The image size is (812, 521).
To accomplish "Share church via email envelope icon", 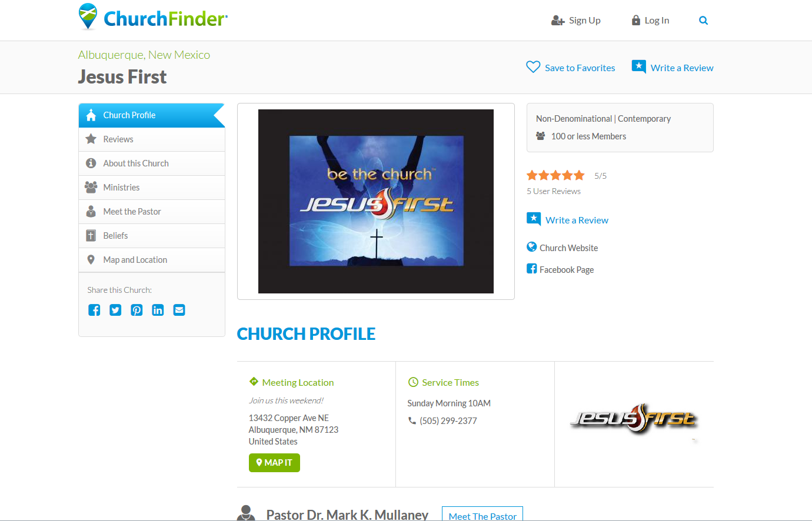I will (179, 310).
